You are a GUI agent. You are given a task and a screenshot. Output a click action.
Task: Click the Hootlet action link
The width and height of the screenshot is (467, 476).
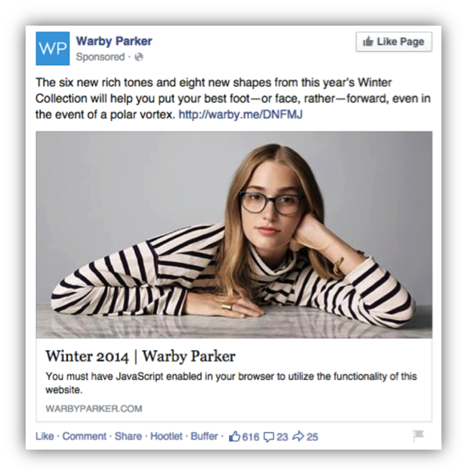[x=167, y=436]
